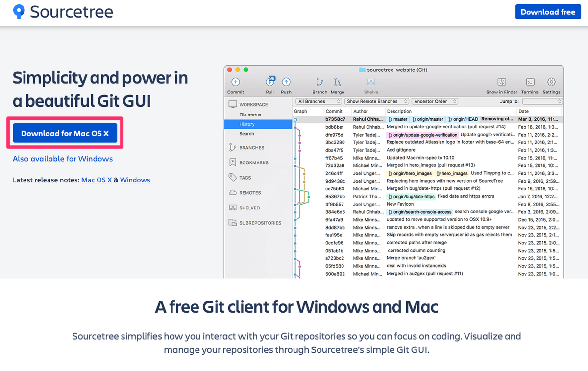
Task: Open Windows release notes link
Action: (135, 180)
